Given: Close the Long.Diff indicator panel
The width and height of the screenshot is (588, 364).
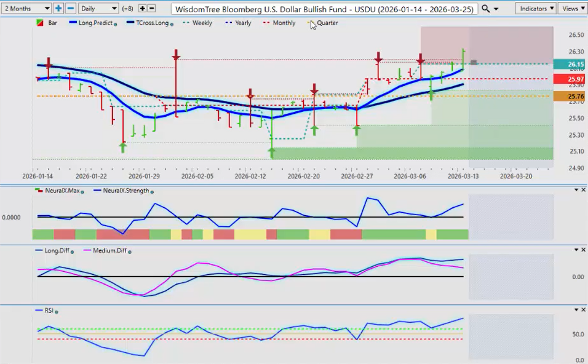Looking at the screenshot, I should point(583,250).
